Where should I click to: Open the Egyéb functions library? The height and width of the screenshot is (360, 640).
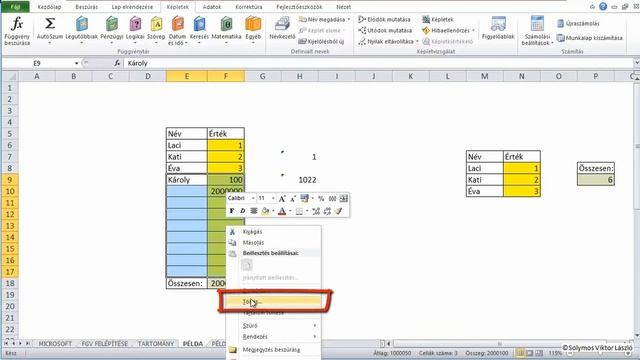[253, 29]
